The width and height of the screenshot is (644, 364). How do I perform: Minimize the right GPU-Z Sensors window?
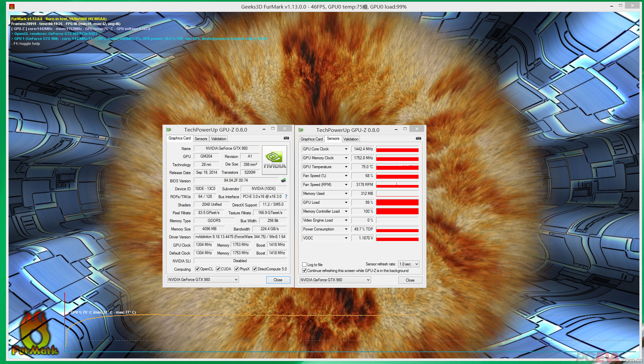pos(396,130)
